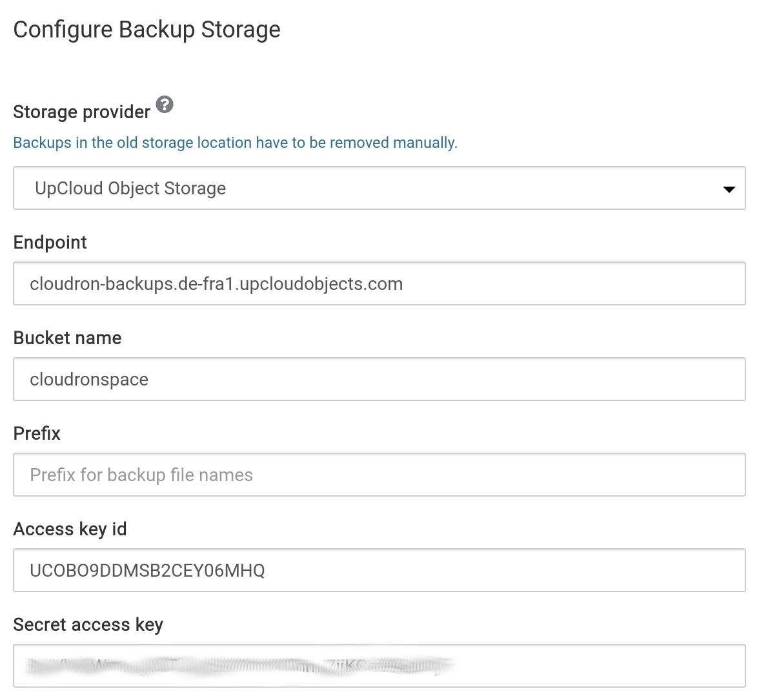
Task: Open the UpCloud Object Storage dropdown
Action: click(379, 188)
